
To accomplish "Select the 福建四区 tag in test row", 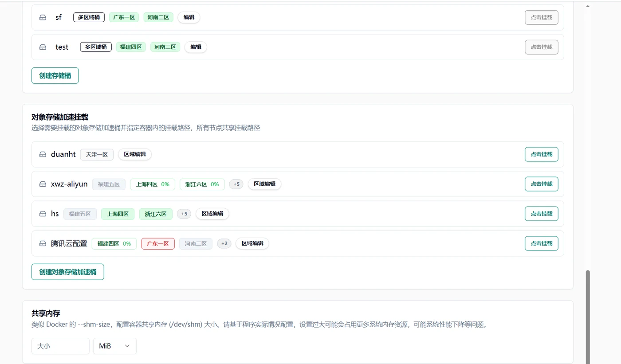I will (x=131, y=47).
